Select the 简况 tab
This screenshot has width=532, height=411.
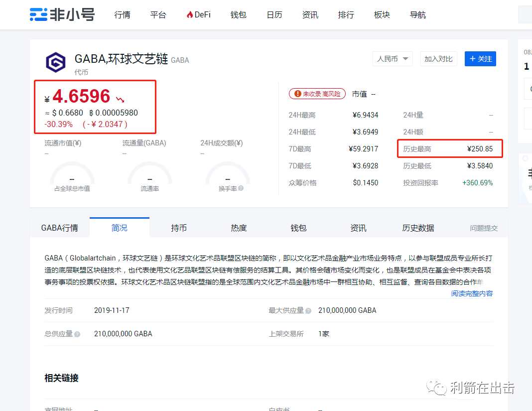(120, 227)
